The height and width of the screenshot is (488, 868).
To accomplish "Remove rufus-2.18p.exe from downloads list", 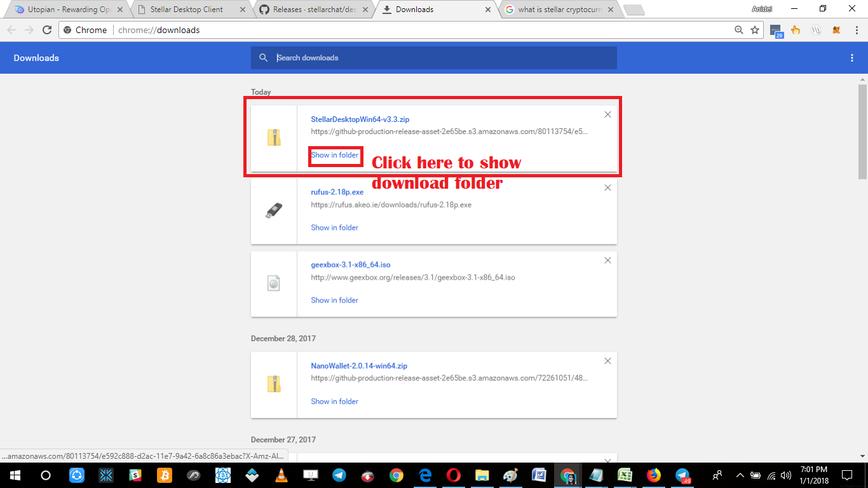I will coord(607,187).
